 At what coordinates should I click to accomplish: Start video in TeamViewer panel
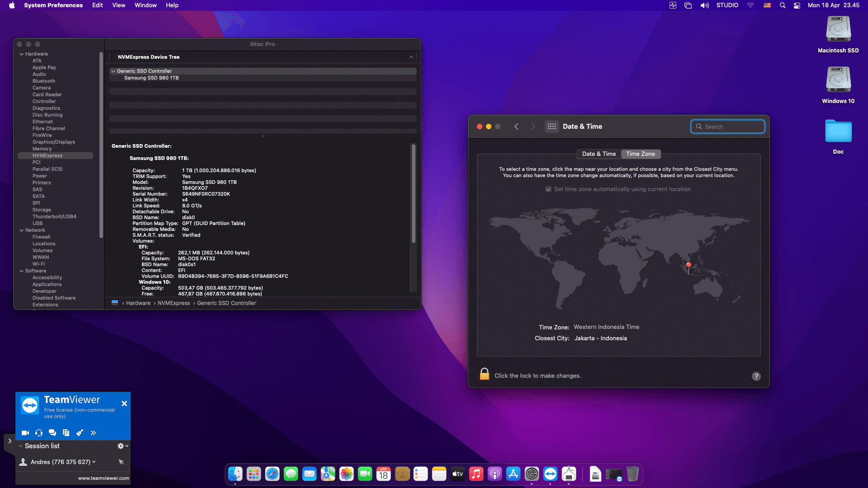tap(25, 433)
